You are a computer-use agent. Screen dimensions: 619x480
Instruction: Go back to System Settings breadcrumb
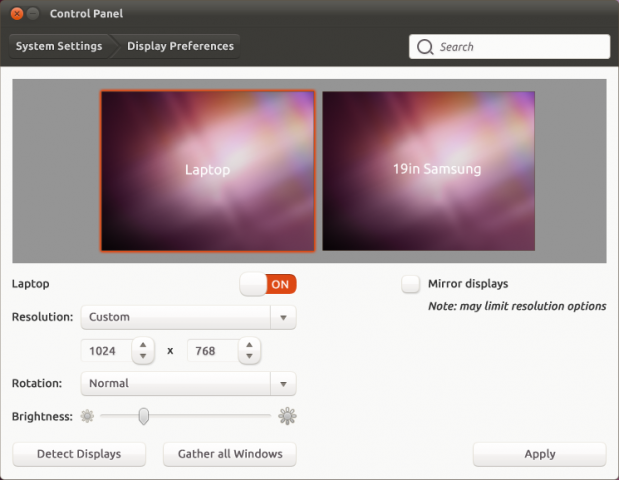(x=59, y=46)
